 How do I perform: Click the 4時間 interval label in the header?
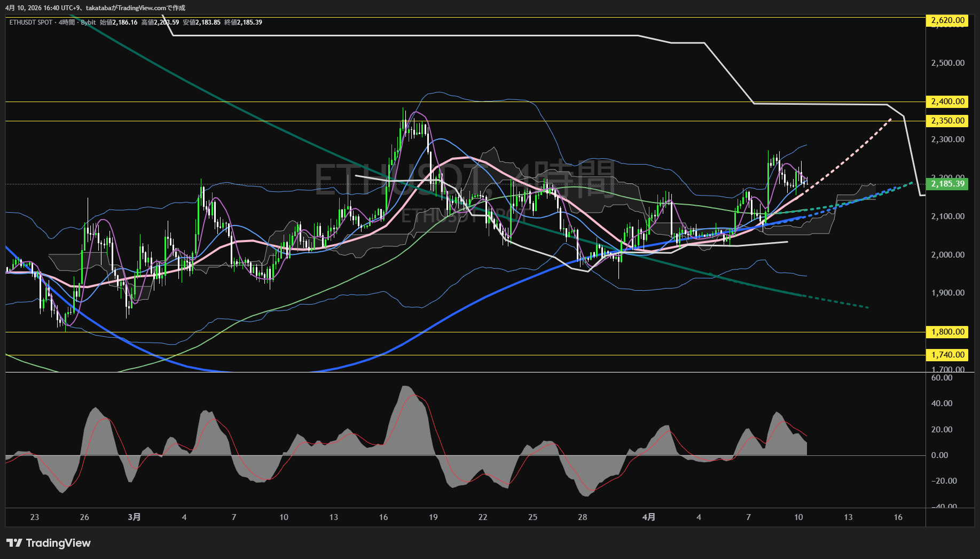pyautogui.click(x=67, y=22)
